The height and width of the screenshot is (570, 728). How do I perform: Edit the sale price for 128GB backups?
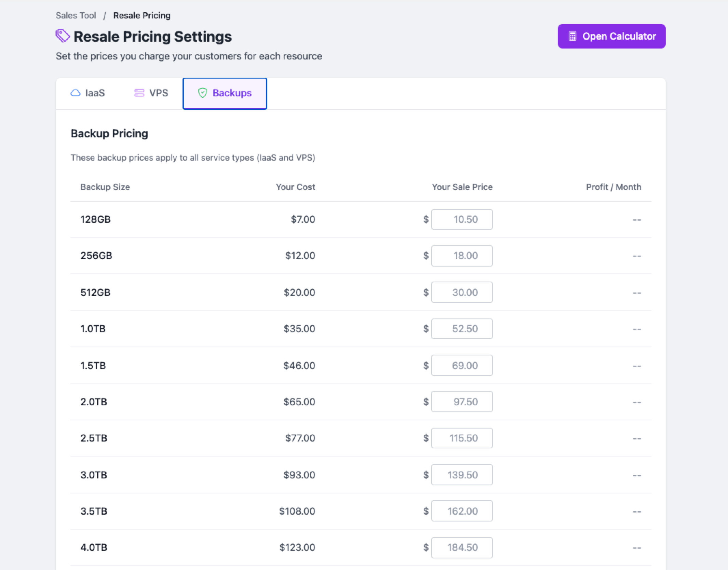point(462,219)
